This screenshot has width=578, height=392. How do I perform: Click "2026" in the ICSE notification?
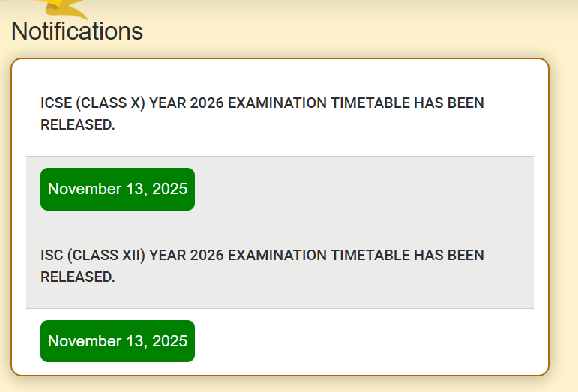(207, 103)
